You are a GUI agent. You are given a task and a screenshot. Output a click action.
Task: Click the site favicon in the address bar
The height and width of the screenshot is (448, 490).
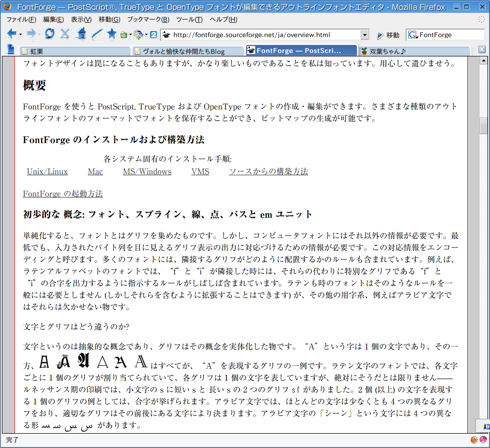point(166,35)
